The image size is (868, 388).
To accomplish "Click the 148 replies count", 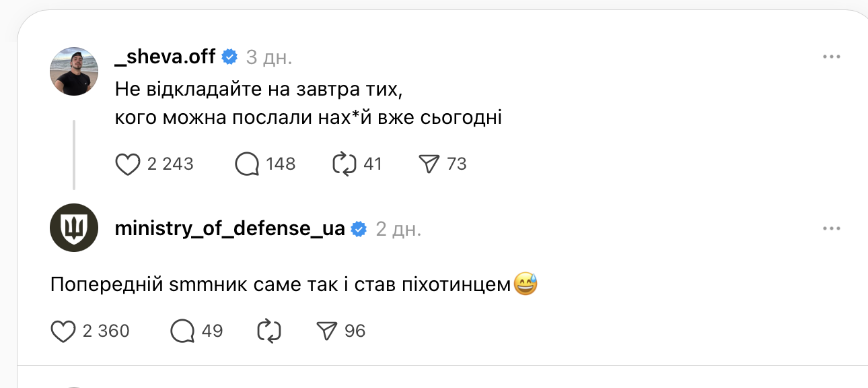I will click(x=279, y=163).
